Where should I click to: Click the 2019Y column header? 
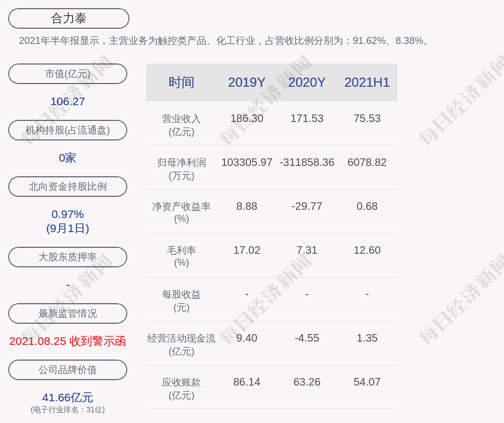[247, 82]
